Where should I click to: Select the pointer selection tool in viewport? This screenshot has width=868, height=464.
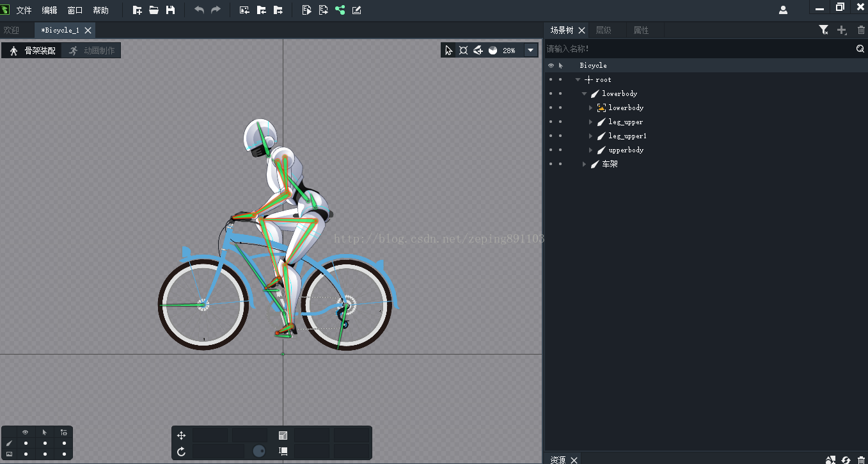point(448,51)
